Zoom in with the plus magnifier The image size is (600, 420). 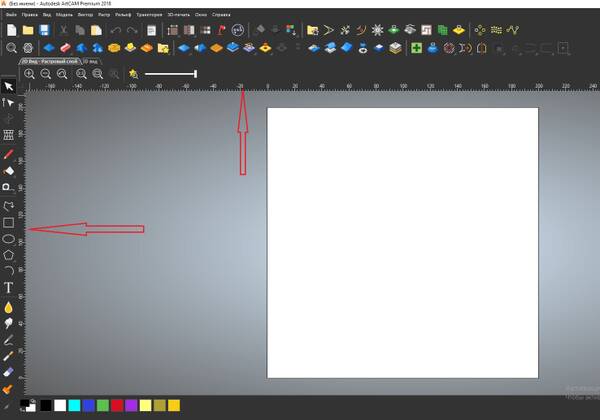pyautogui.click(x=29, y=74)
